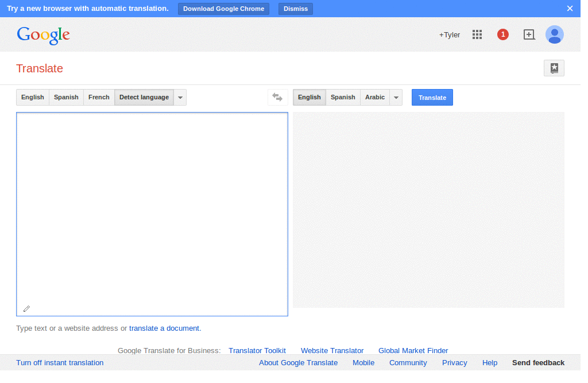Viewport: 588px width, 383px height.
Task: Open the Phrasebook star icon
Action: 554,68
